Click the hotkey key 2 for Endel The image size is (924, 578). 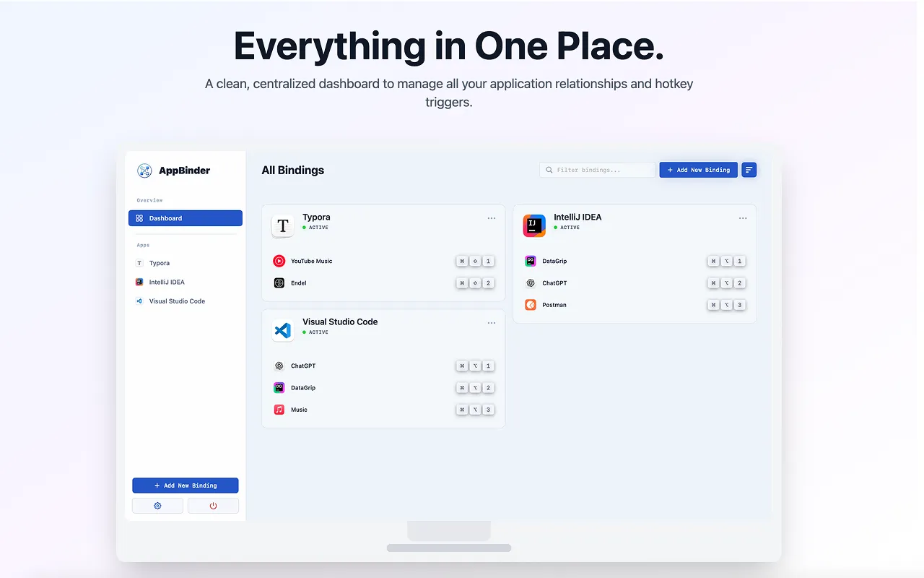pyautogui.click(x=488, y=283)
